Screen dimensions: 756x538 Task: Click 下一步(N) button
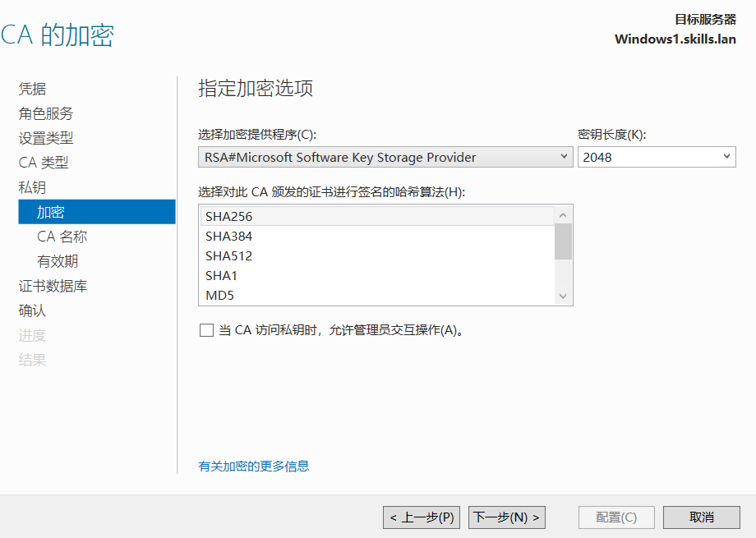[506, 517]
